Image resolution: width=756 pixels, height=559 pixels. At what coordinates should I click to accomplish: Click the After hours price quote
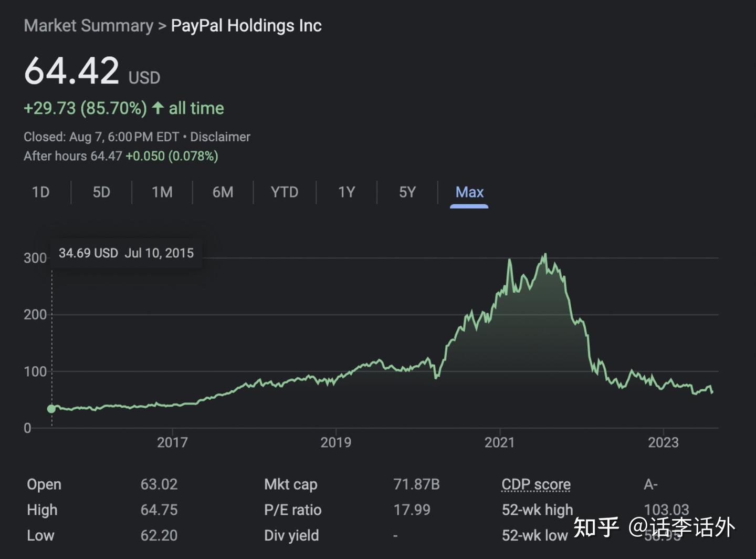121,156
